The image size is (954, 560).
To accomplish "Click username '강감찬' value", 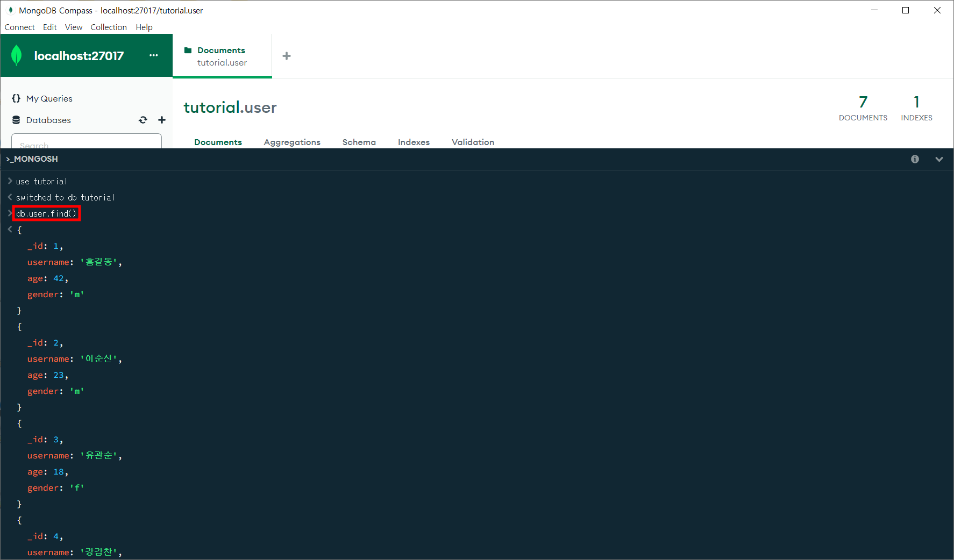I will point(99,552).
